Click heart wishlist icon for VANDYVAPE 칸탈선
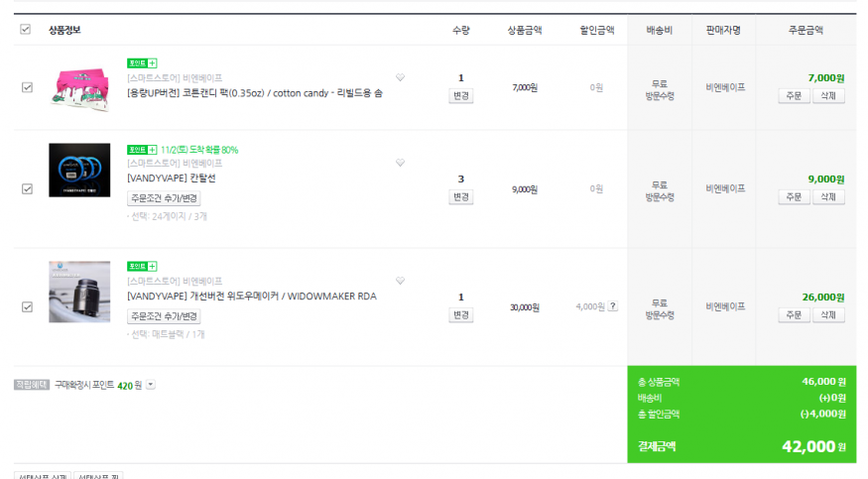Image resolution: width=868 pixels, height=479 pixels. click(x=400, y=163)
